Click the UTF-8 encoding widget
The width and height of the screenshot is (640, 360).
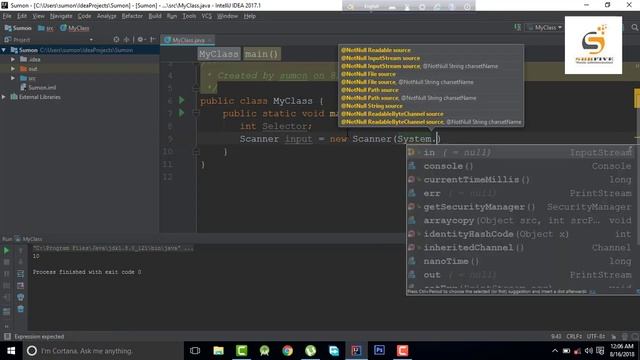pyautogui.click(x=596, y=336)
